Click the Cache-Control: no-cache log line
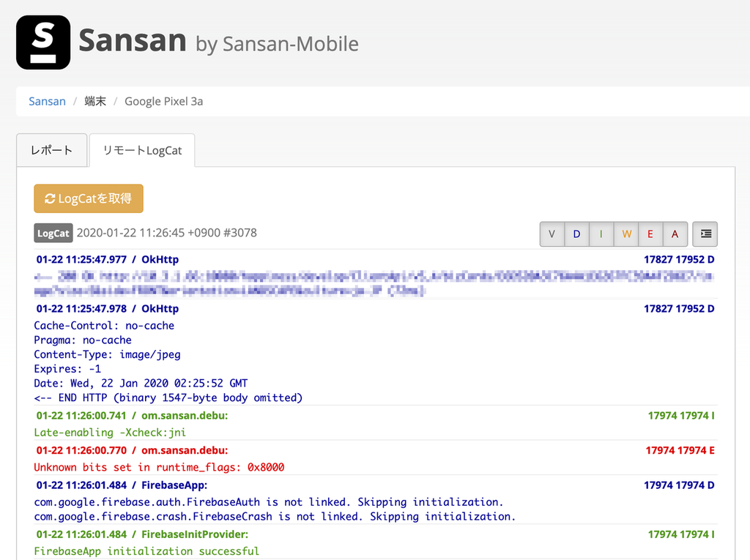The height and width of the screenshot is (560, 750). (x=104, y=326)
